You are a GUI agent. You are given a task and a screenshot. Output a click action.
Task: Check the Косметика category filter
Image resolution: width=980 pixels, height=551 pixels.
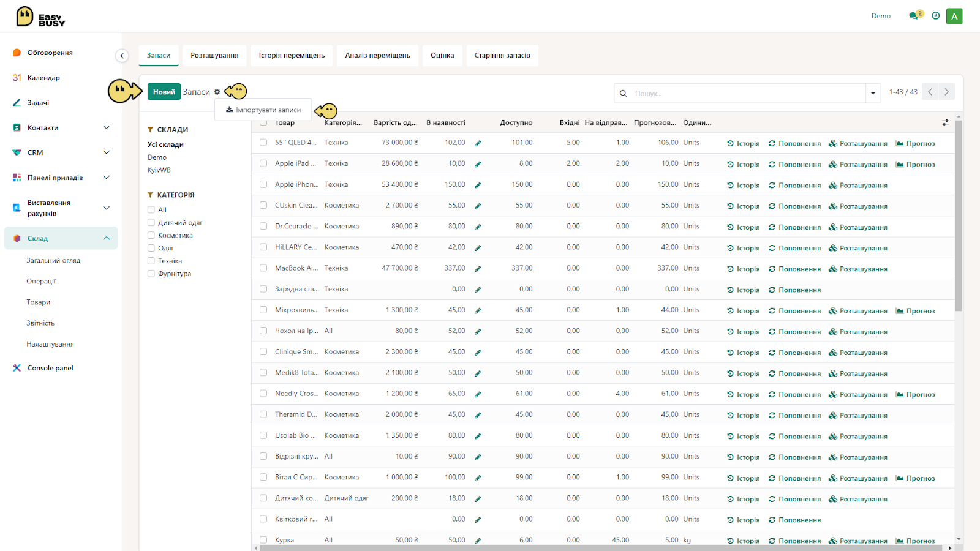[151, 235]
